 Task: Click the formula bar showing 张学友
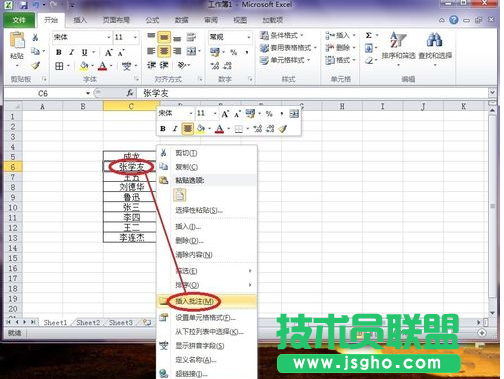[313, 93]
